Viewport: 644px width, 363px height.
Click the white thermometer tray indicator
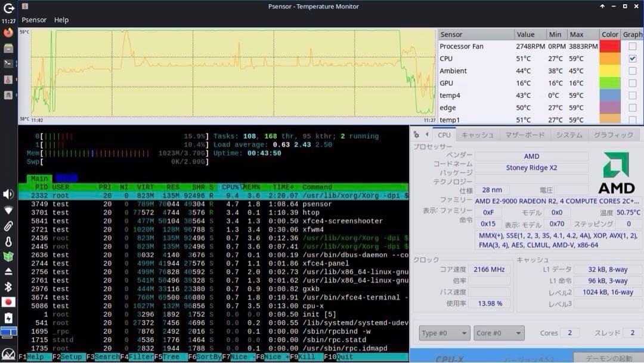[8, 241]
